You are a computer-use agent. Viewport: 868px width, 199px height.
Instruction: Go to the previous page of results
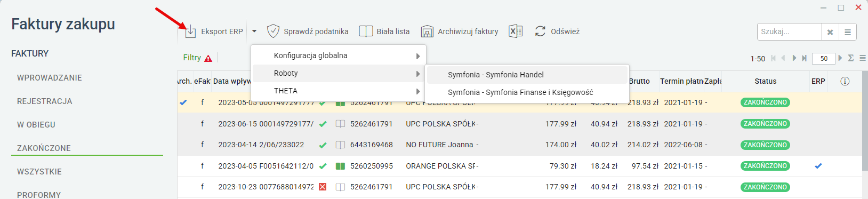click(x=783, y=58)
